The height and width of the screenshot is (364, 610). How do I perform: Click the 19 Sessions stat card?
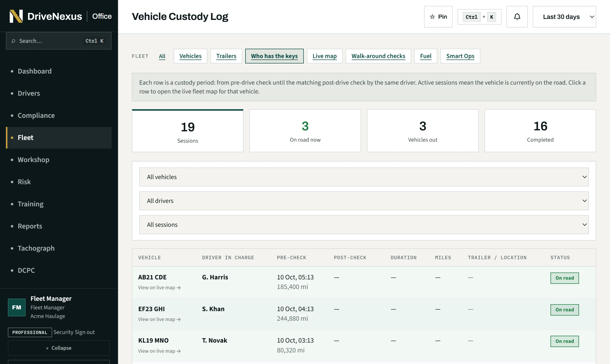[x=188, y=131]
